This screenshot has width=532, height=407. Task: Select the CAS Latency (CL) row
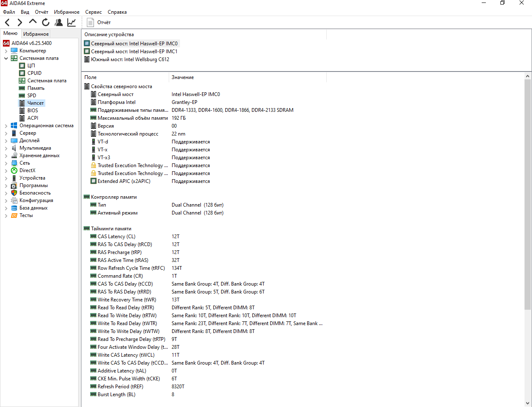204,237
